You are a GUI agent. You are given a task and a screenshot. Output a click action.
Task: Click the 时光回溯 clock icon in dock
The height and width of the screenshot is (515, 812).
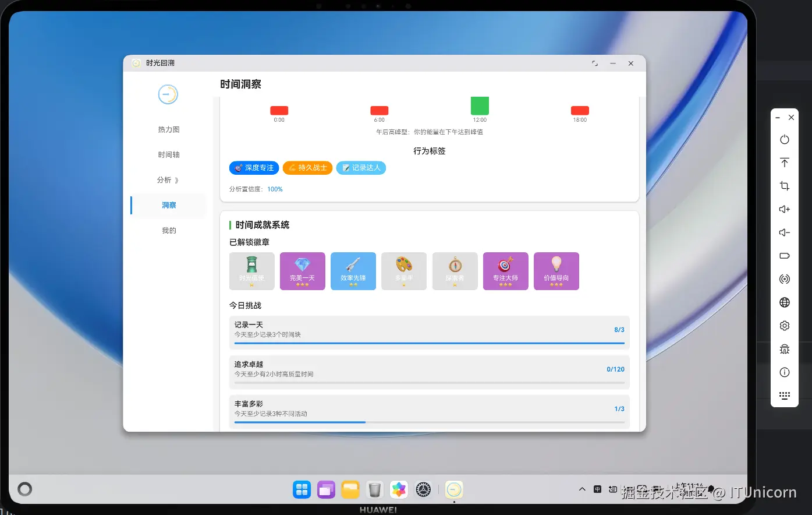coord(454,490)
